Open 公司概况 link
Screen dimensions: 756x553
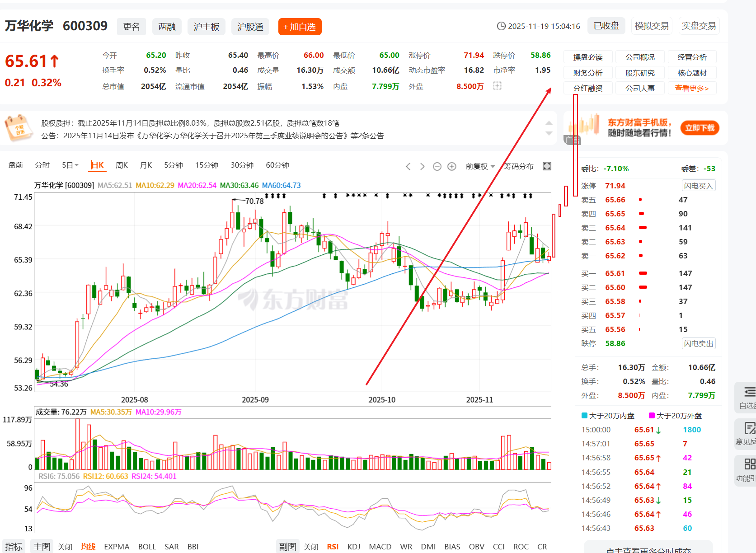[x=640, y=57]
